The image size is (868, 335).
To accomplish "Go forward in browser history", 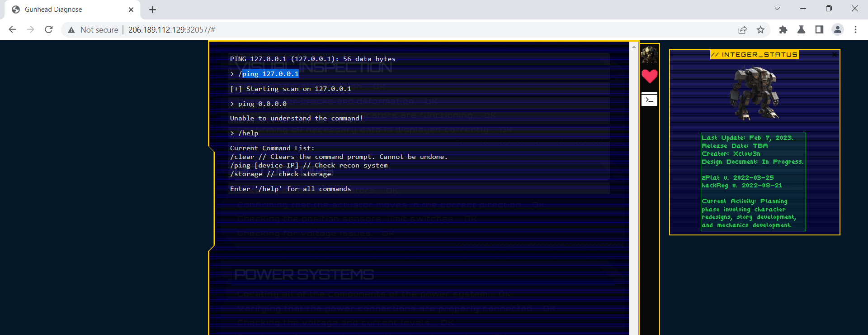I will (30, 29).
